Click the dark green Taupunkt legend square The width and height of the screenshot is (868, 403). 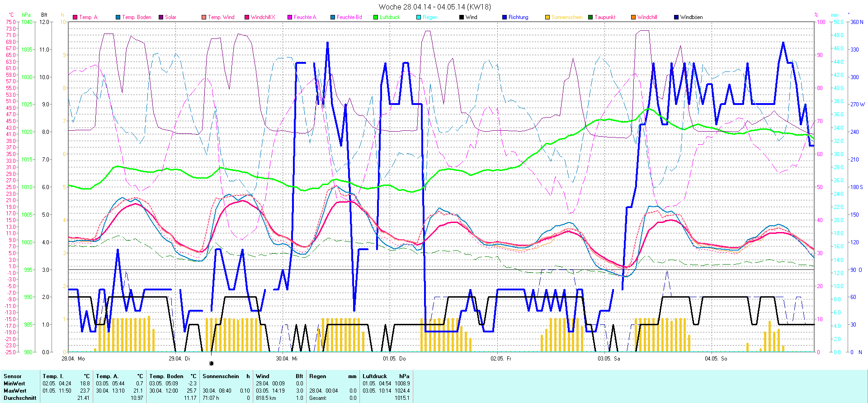tap(590, 17)
